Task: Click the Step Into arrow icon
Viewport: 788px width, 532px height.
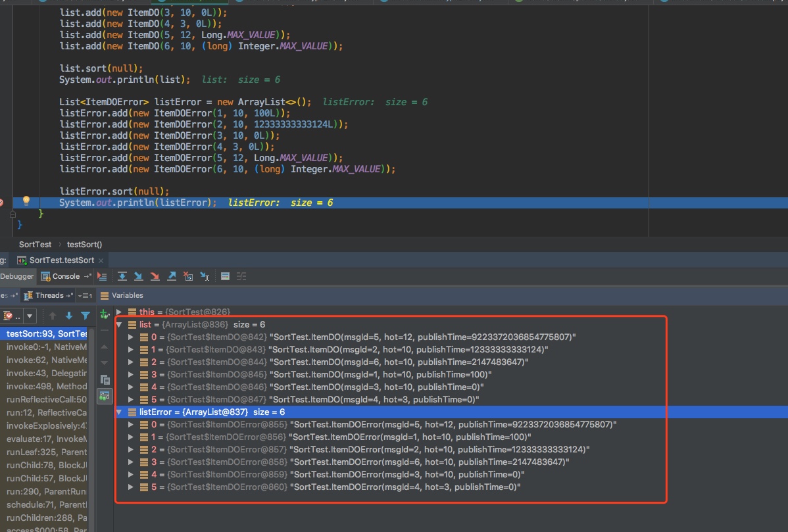Action: 138,276
